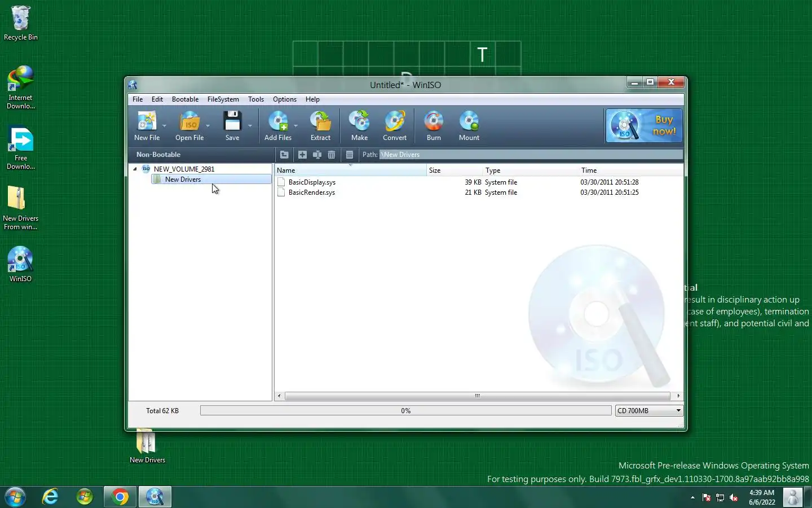The height and width of the screenshot is (508, 812).
Task: Select the Recycle Bin desktop icon
Action: click(x=21, y=23)
